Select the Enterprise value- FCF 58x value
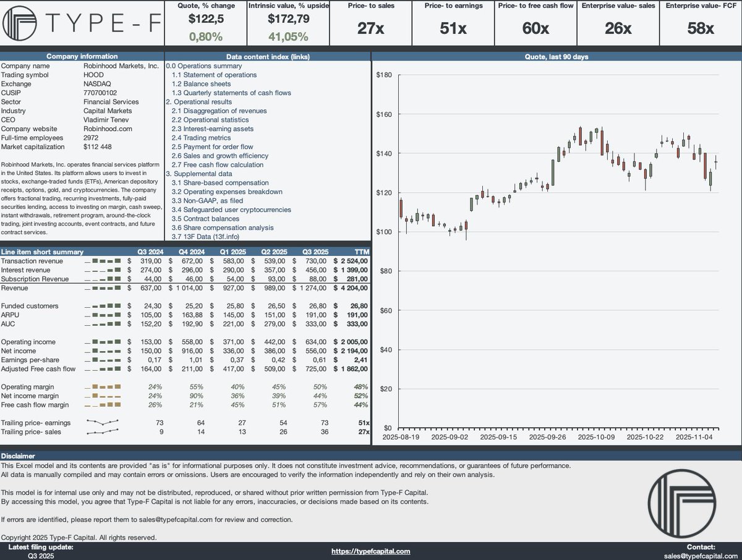The image size is (742, 560). click(701, 28)
